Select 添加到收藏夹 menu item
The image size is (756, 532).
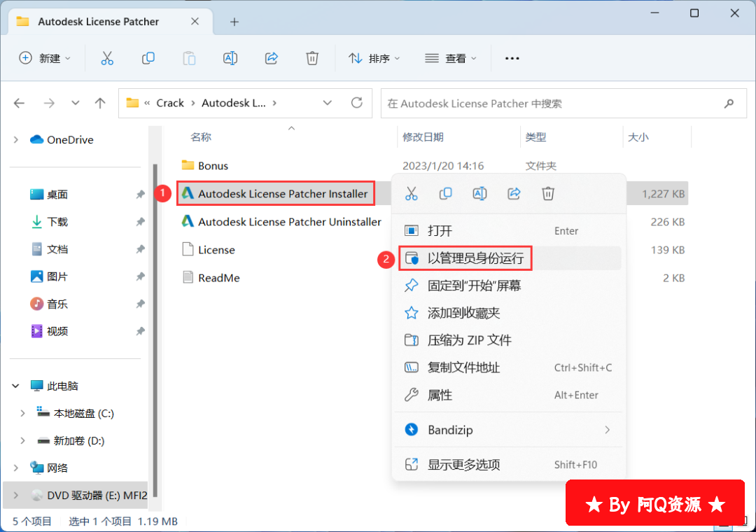[508, 313]
